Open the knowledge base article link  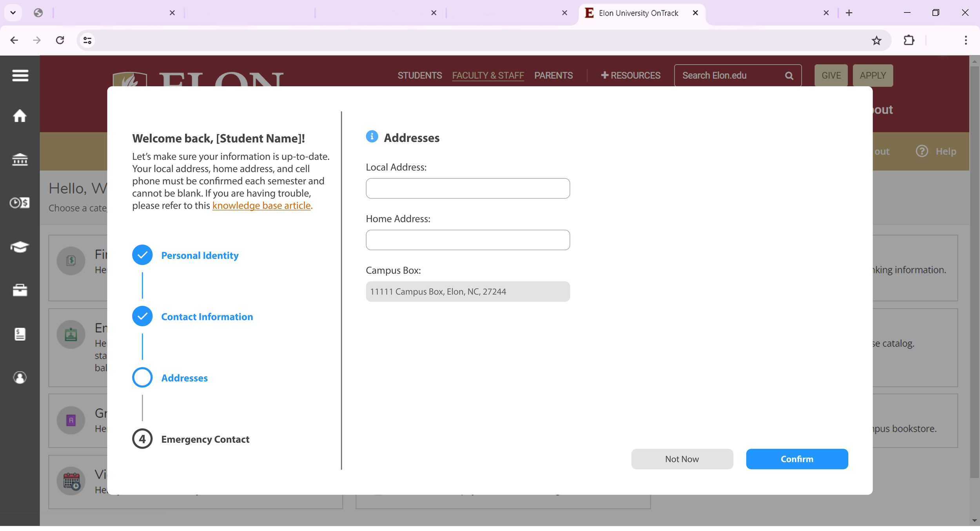[261, 205]
